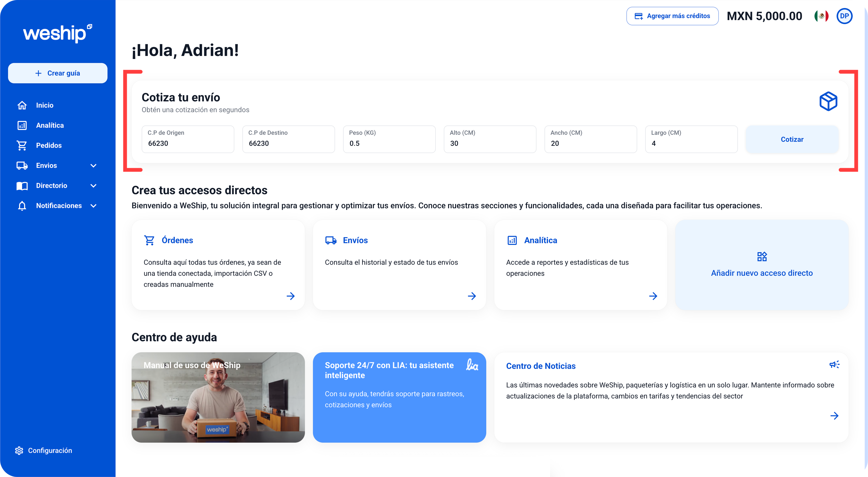The height and width of the screenshot is (477, 868).
Task: Open the DP user profile avatar
Action: [844, 16]
